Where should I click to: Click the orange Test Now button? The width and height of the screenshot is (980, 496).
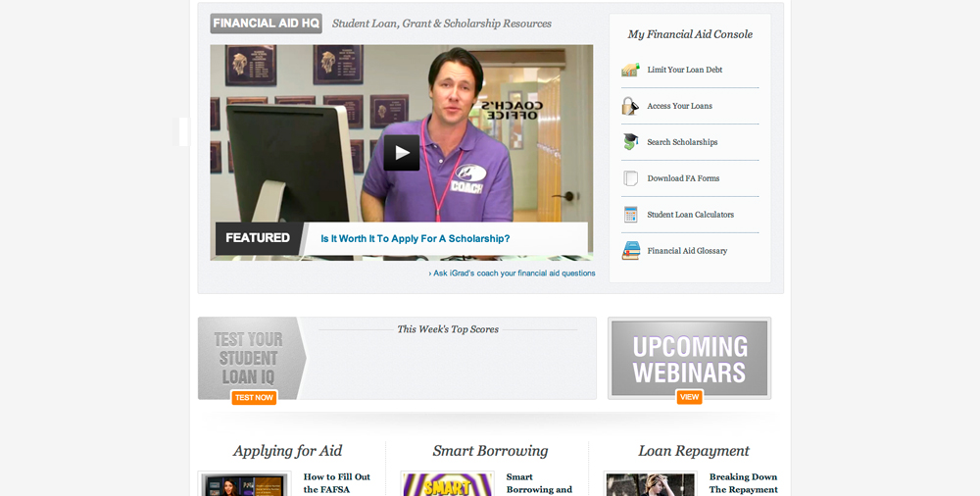pos(254,398)
